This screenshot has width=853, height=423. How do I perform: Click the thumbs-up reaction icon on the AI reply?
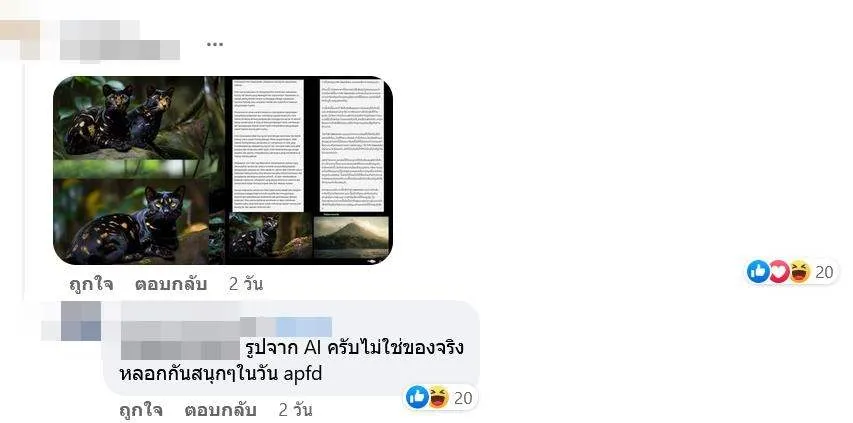coord(417,397)
